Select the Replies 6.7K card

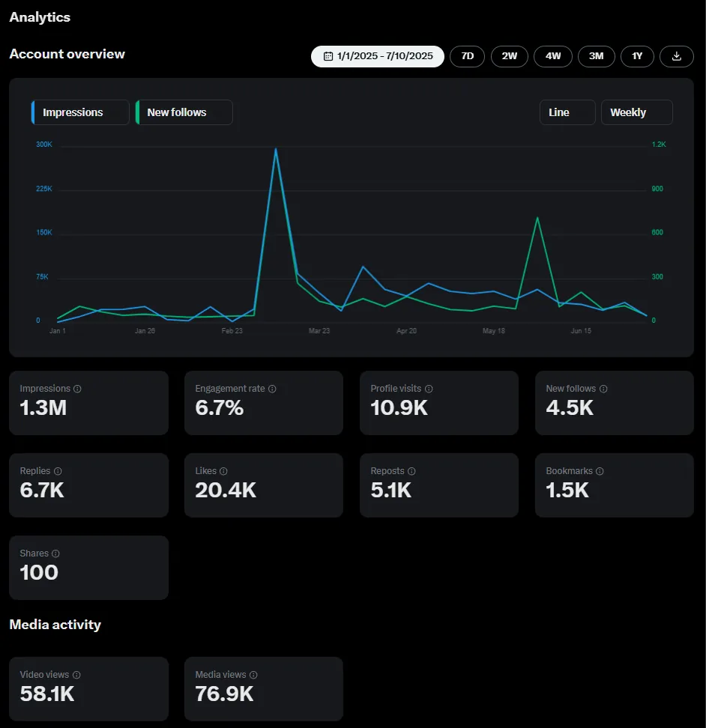(88, 485)
